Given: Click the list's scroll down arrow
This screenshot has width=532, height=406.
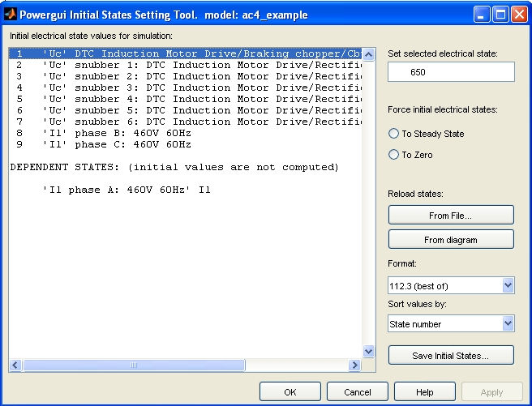Looking at the screenshot, I should [368, 351].
